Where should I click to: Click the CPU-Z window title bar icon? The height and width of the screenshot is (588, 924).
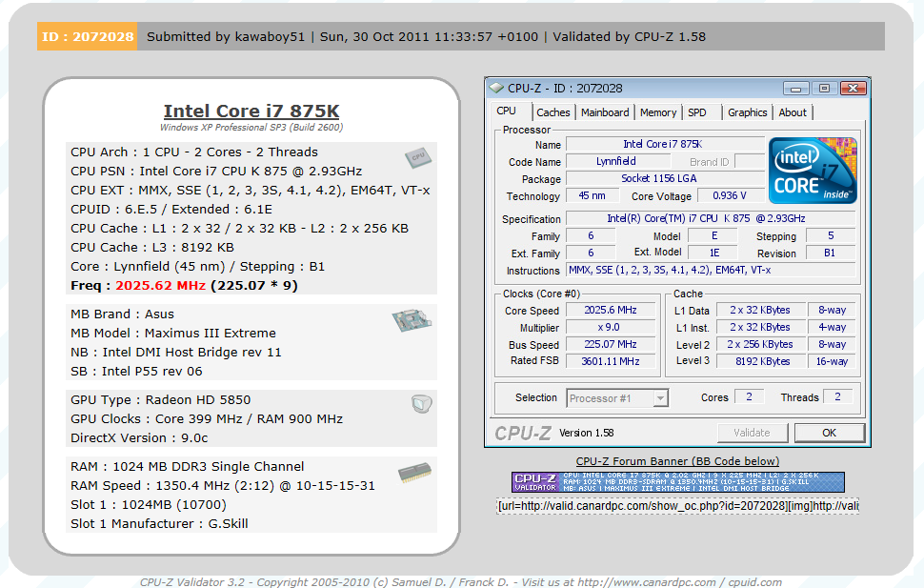pyautogui.click(x=496, y=88)
